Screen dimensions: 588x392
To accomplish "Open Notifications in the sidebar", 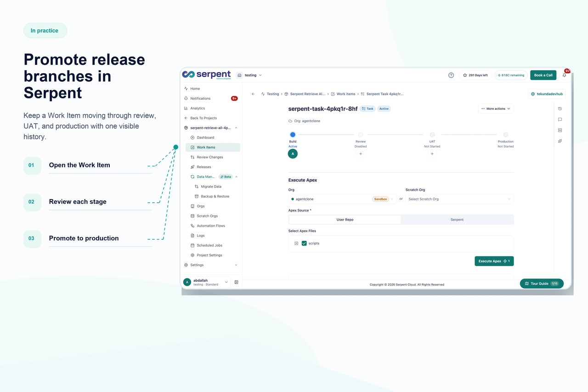I will tap(211, 98).
